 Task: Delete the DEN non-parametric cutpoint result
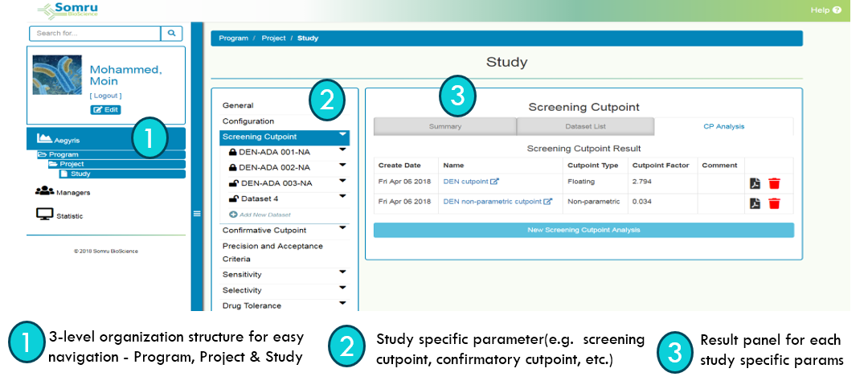pyautogui.click(x=774, y=203)
